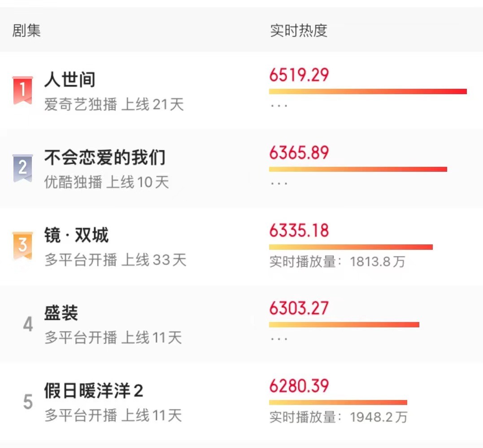483x448 pixels.
Task: Click the rank number 5
Action: (28, 402)
